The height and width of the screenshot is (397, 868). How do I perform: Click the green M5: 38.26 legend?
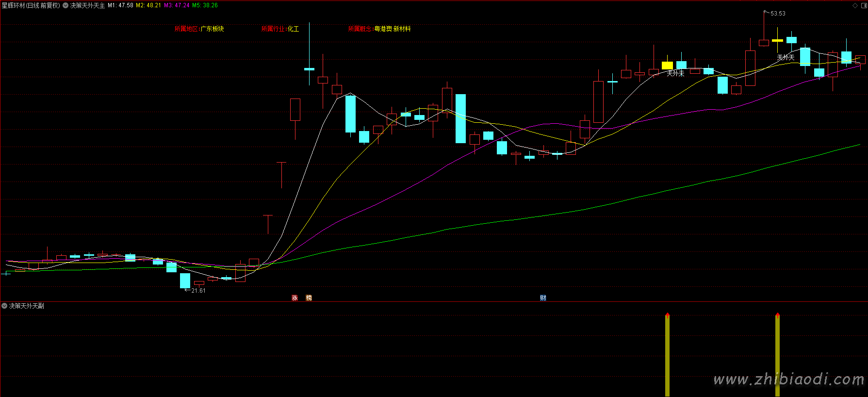point(205,5)
